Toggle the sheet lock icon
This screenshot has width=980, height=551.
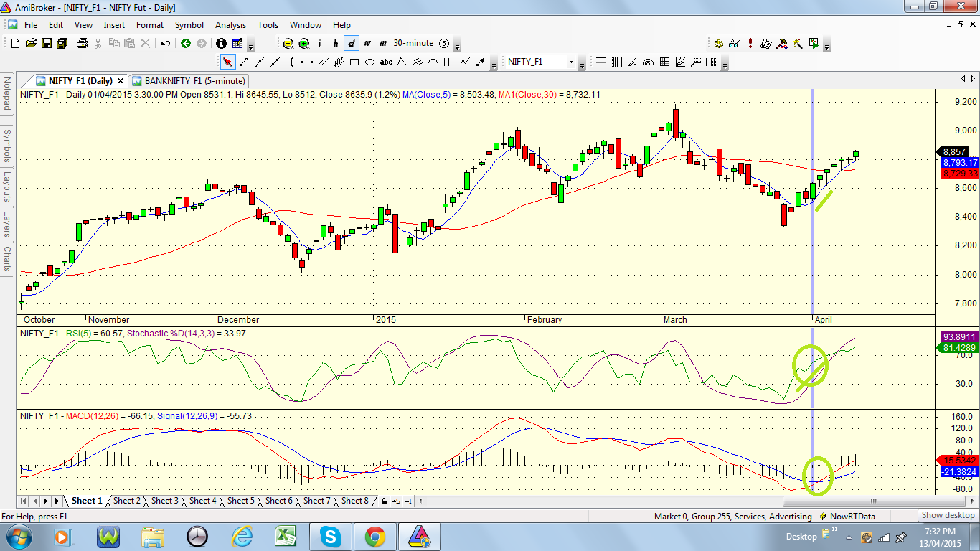point(384,501)
